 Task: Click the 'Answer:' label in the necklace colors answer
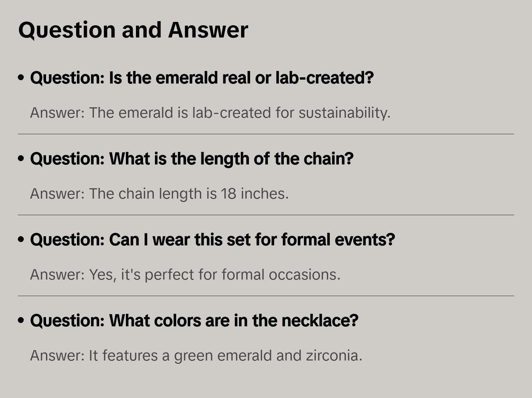click(x=58, y=356)
